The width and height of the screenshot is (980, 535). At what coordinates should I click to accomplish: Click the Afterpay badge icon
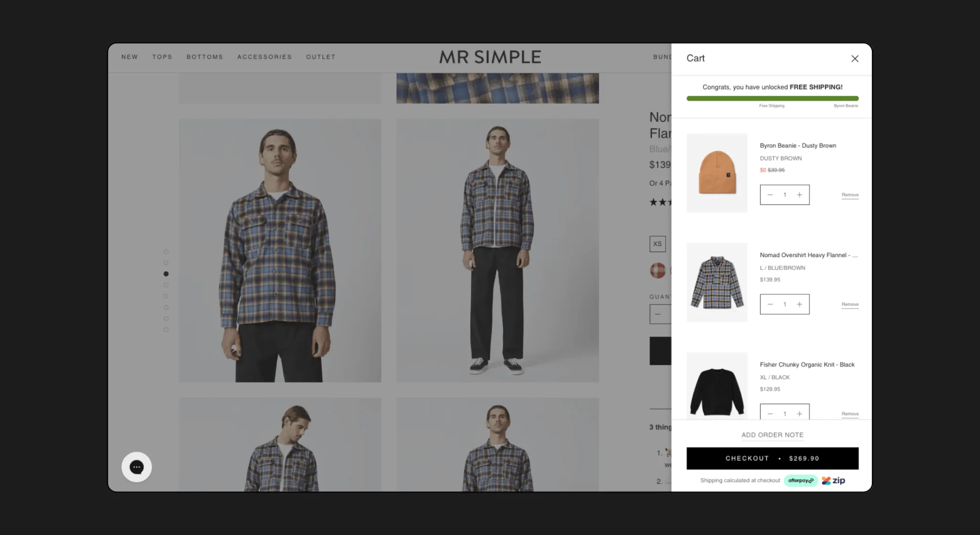(801, 480)
